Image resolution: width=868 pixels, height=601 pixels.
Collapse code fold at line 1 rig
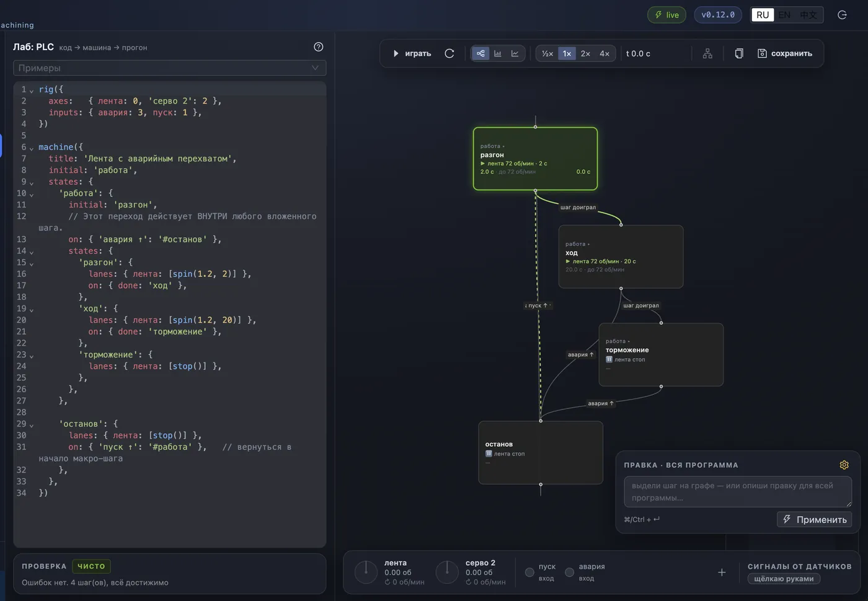32,90
